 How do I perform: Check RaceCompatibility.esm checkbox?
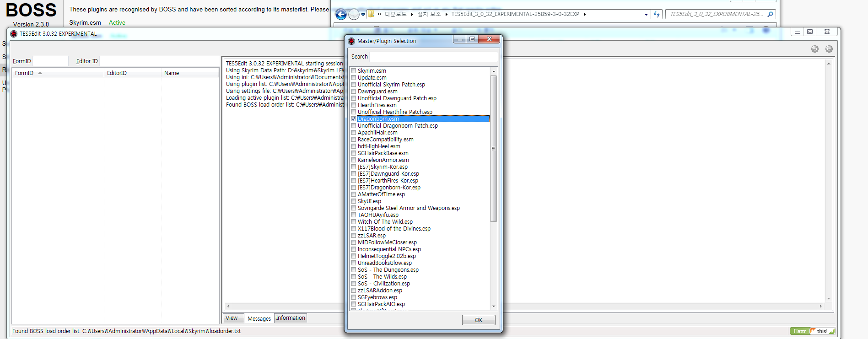(354, 140)
